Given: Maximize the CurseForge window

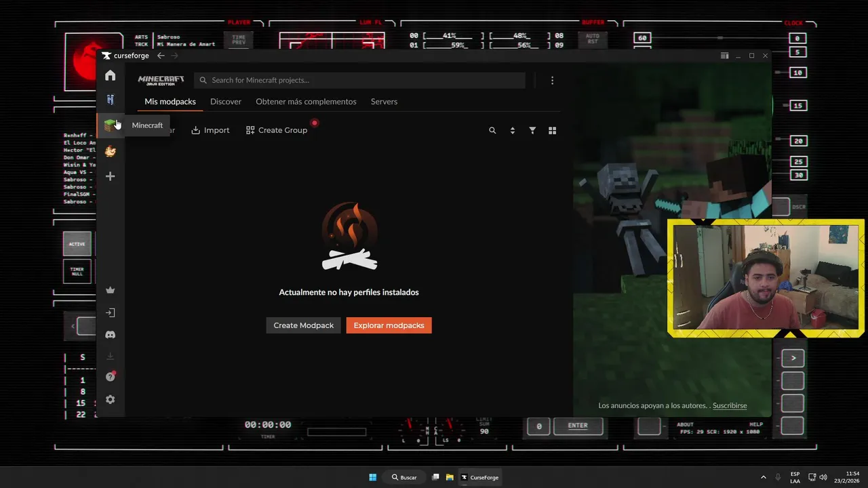Looking at the screenshot, I should (x=751, y=56).
